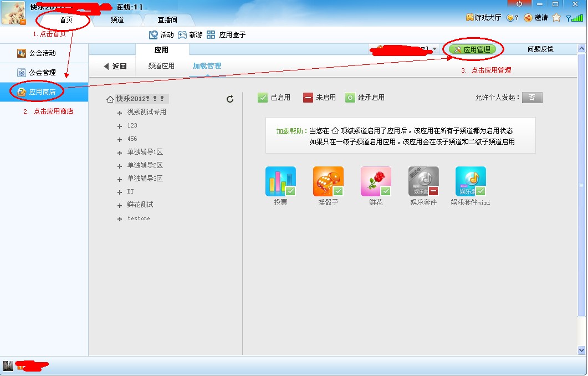
Task: Click the home icon of 快乐2012 channel
Action: pos(110,99)
